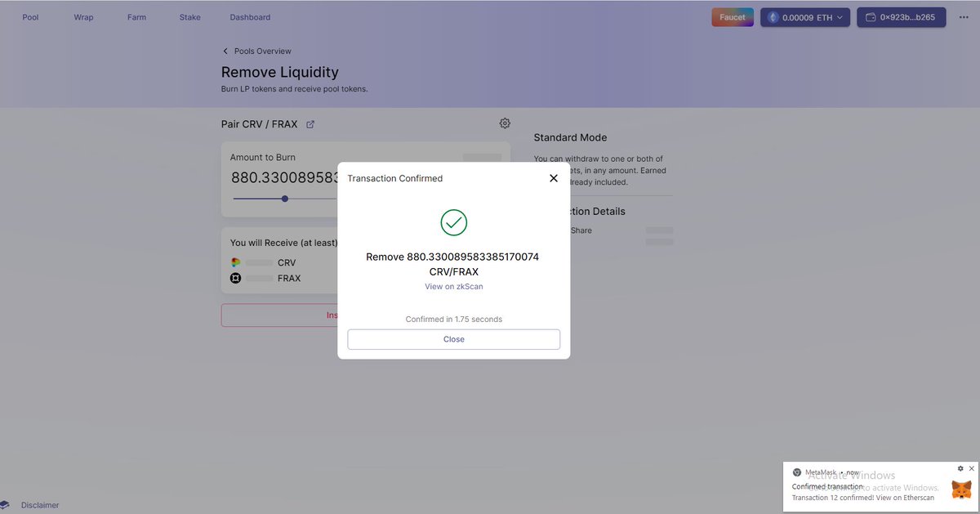Click the 'CRV/FRAX' text in the dialog
The height and width of the screenshot is (514, 980).
pos(454,271)
